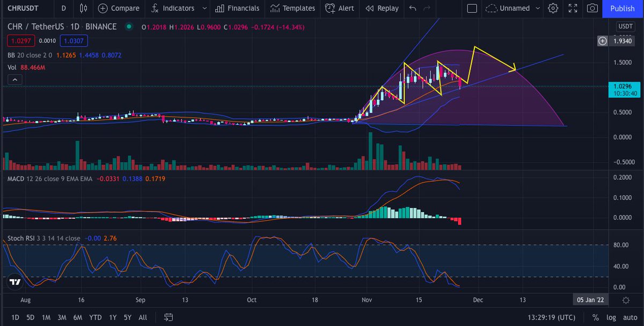Select the Vol indicator legend

(12, 68)
